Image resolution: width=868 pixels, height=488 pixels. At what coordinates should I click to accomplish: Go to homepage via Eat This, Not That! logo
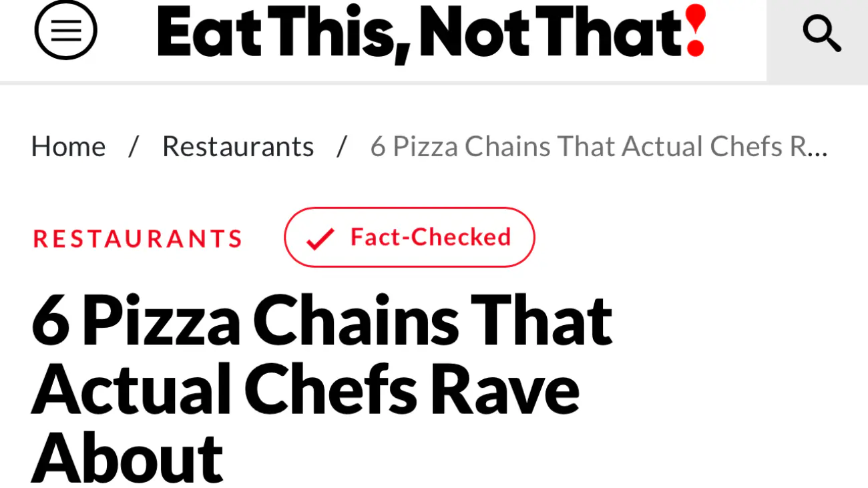431,32
